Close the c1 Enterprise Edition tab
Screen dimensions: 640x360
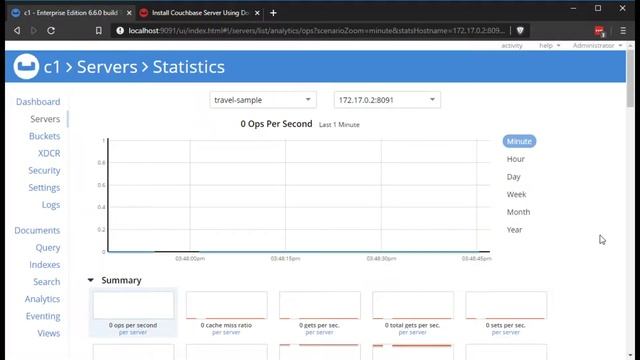click(129, 13)
